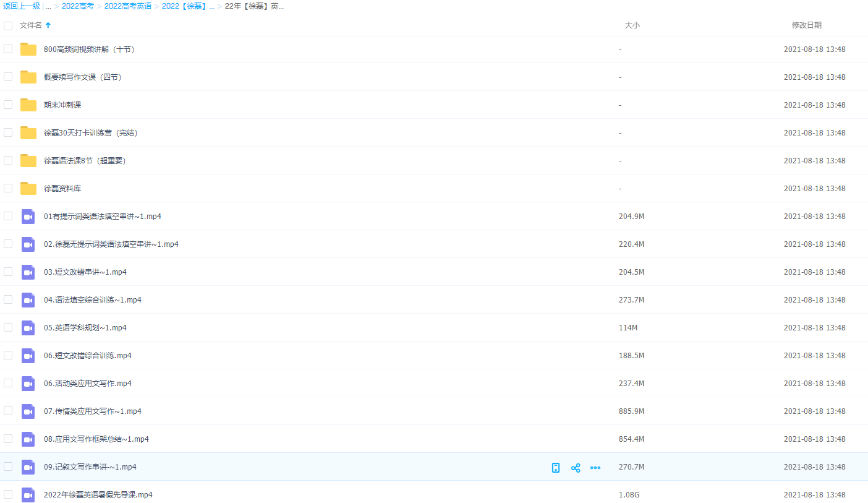Check the box for 概要续写作文课 folder

point(8,77)
